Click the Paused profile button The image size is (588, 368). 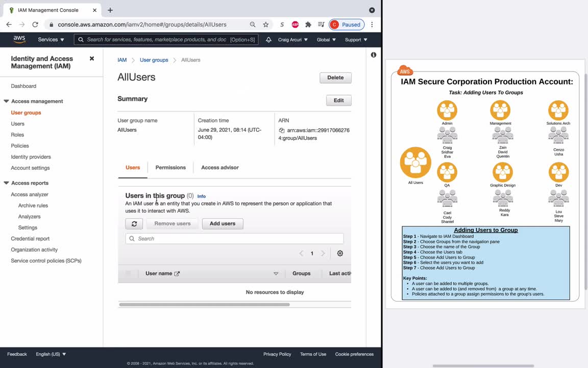coord(347,25)
